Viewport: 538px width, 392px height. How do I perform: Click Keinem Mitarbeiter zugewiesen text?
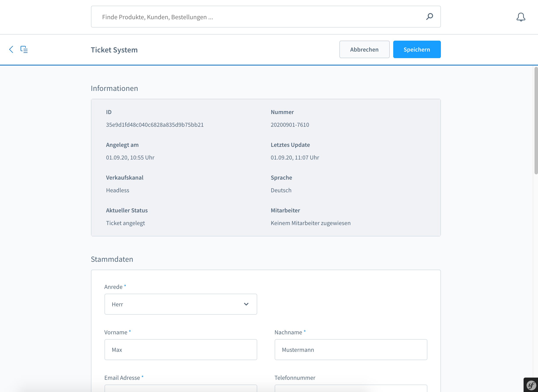click(311, 223)
